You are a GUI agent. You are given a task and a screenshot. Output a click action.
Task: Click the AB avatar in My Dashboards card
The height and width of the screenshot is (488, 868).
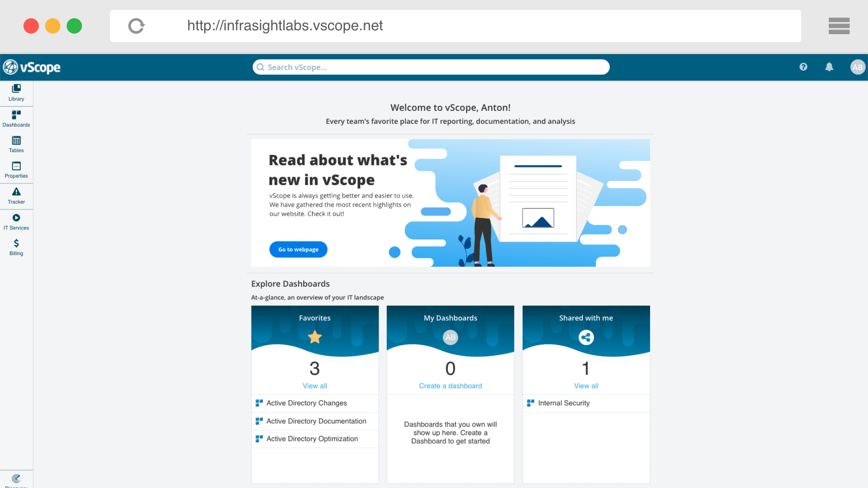tap(450, 337)
